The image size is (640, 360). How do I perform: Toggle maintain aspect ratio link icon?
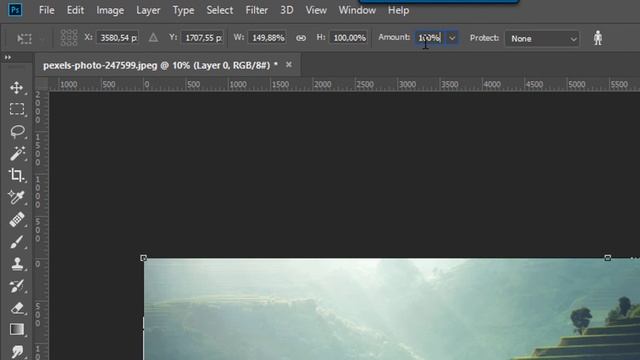(301, 38)
